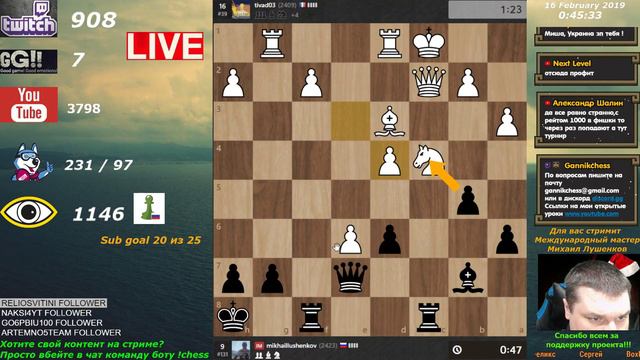Click the husky mascot with thumbs up
The height and width of the screenshot is (360, 640).
tap(32, 163)
